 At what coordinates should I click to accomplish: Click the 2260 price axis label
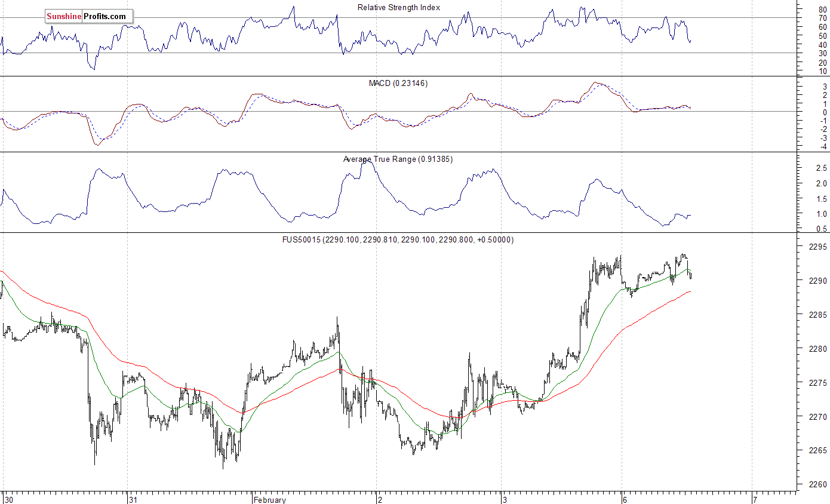click(x=818, y=485)
